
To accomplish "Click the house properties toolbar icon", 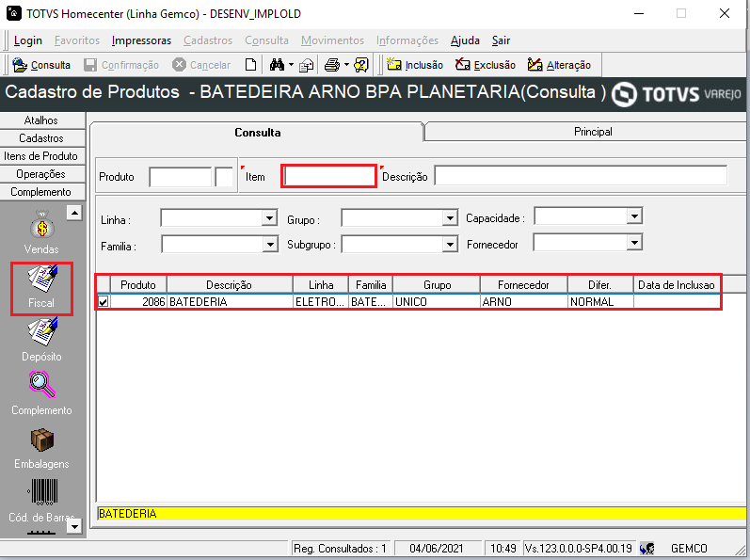I will 306,65.
